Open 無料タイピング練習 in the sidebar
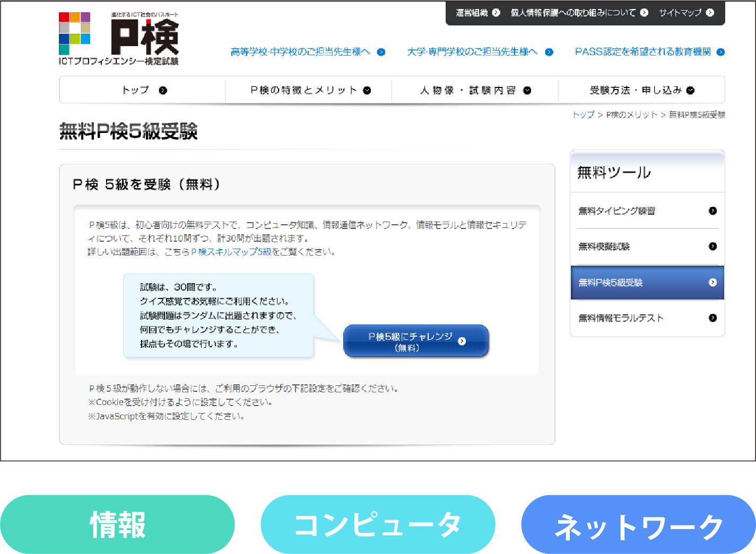 (647, 211)
